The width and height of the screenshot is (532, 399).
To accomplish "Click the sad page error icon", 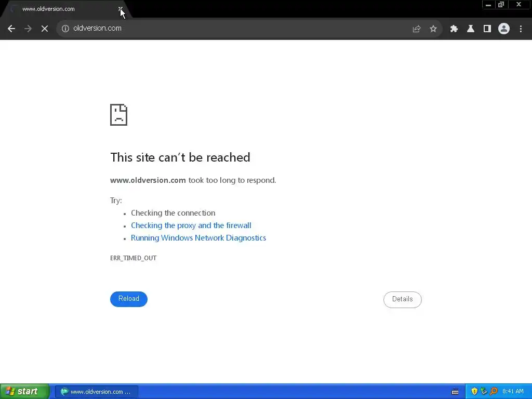I will (119, 115).
